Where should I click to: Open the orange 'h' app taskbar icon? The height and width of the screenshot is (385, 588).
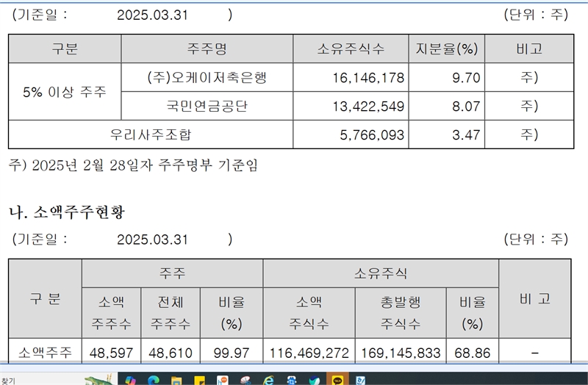(x=223, y=379)
